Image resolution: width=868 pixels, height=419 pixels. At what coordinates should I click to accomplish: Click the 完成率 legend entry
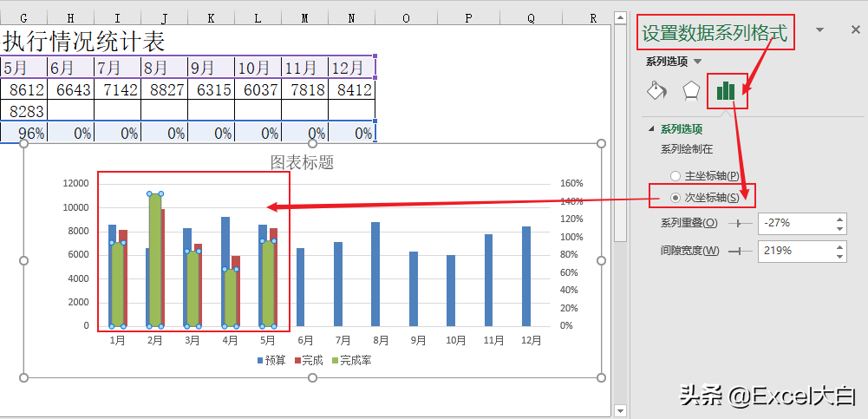pyautogui.click(x=351, y=361)
